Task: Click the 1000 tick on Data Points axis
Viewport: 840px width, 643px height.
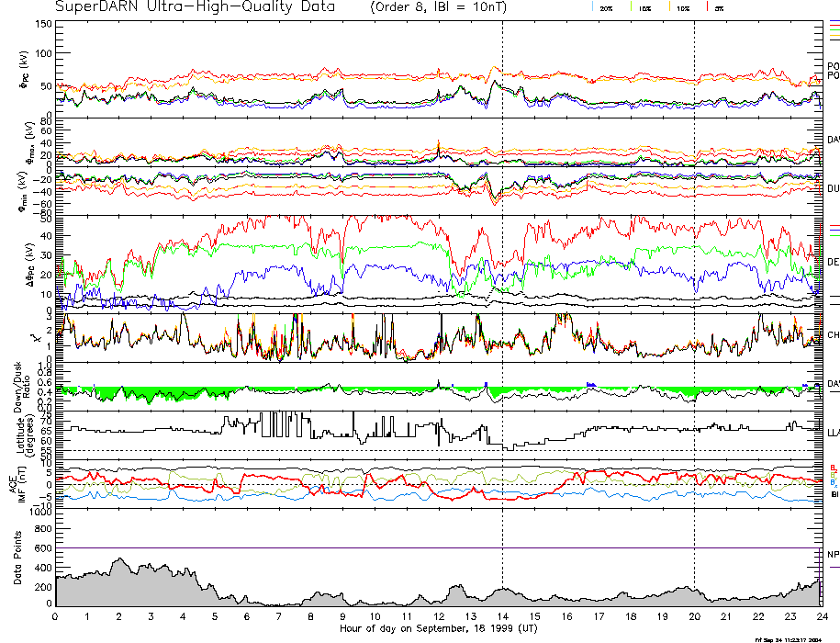Action: tap(40, 512)
